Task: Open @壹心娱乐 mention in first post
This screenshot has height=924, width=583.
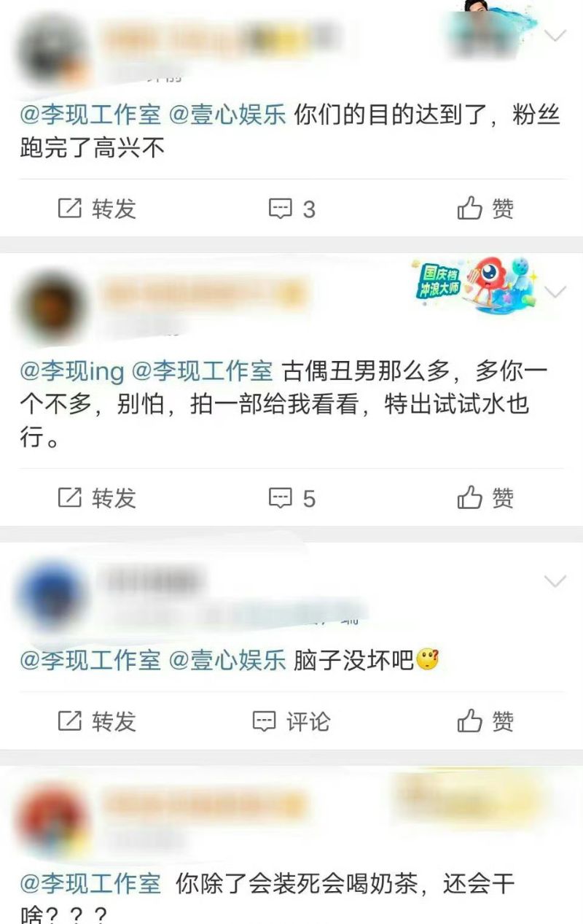Action: (227, 116)
